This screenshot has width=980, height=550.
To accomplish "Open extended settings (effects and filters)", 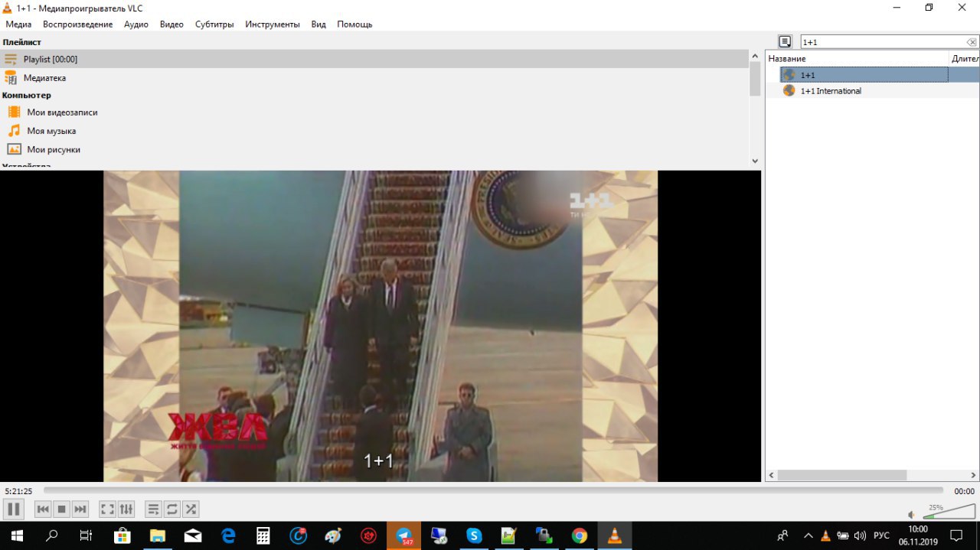I will coord(126,509).
